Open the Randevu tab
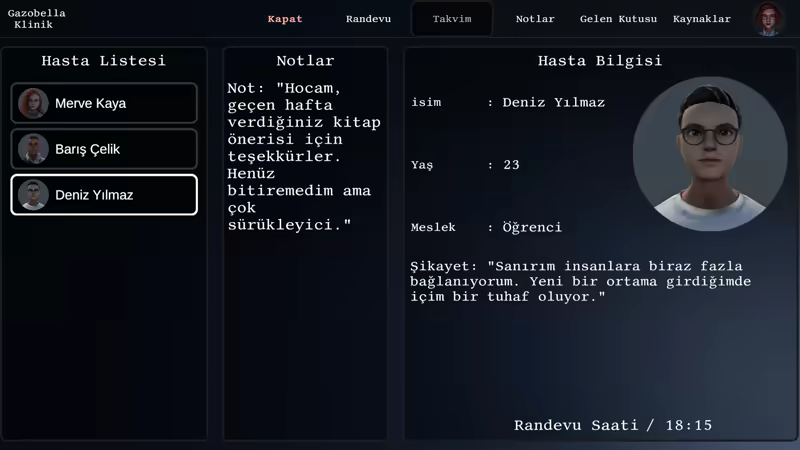The image size is (800, 450). [368, 19]
